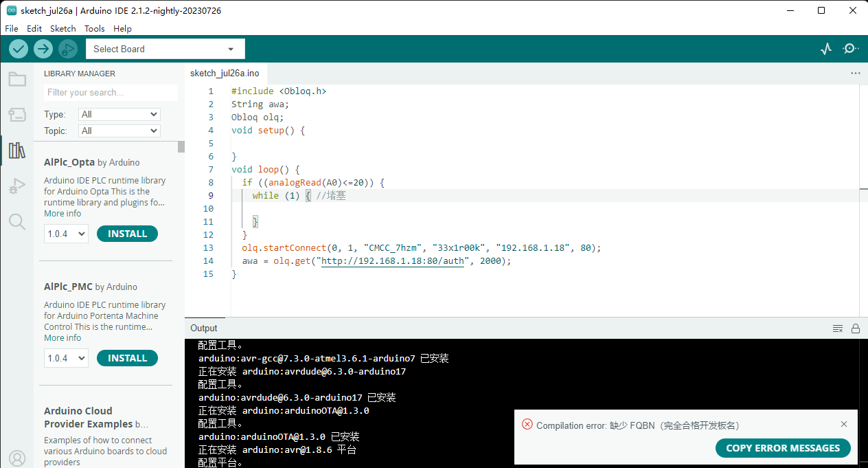Viewport: 868px width, 468px height.
Task: Click the library search filter input
Action: point(111,92)
